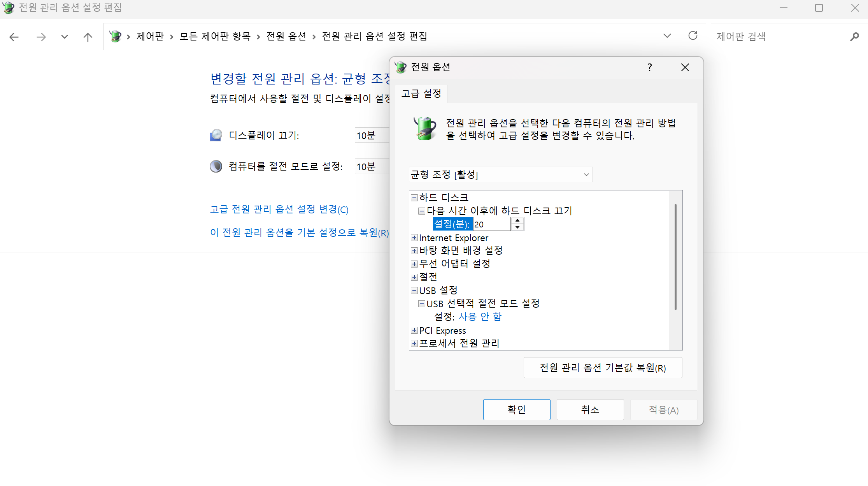Image resolution: width=868 pixels, height=486 pixels.
Task: Open recent locations chevron dropdown
Action: [x=65, y=37]
